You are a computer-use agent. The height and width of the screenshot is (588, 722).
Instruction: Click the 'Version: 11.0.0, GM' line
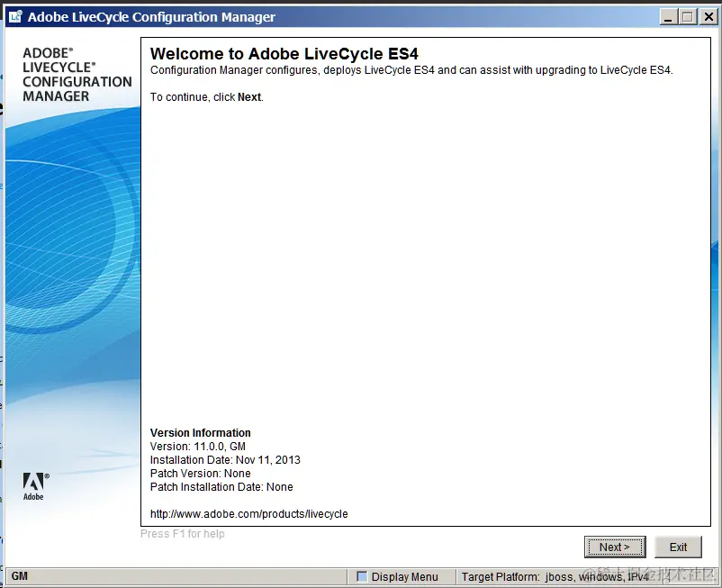[x=197, y=447]
